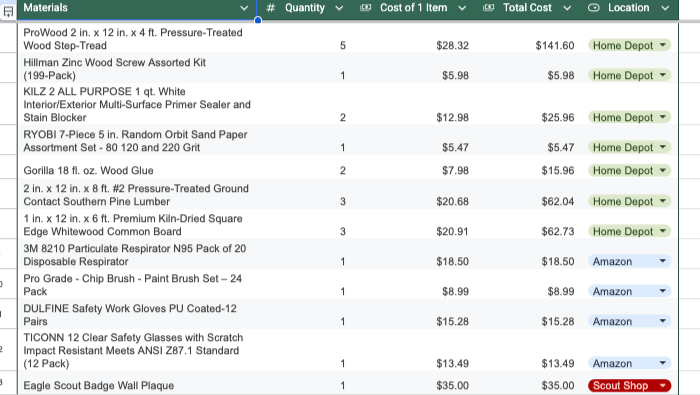Click quantity 5 in ProWood row
The height and width of the screenshot is (395, 700).
[x=342, y=45]
